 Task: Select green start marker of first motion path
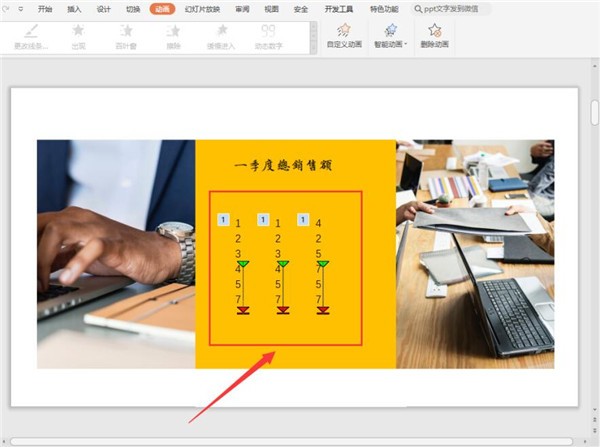[x=243, y=264]
